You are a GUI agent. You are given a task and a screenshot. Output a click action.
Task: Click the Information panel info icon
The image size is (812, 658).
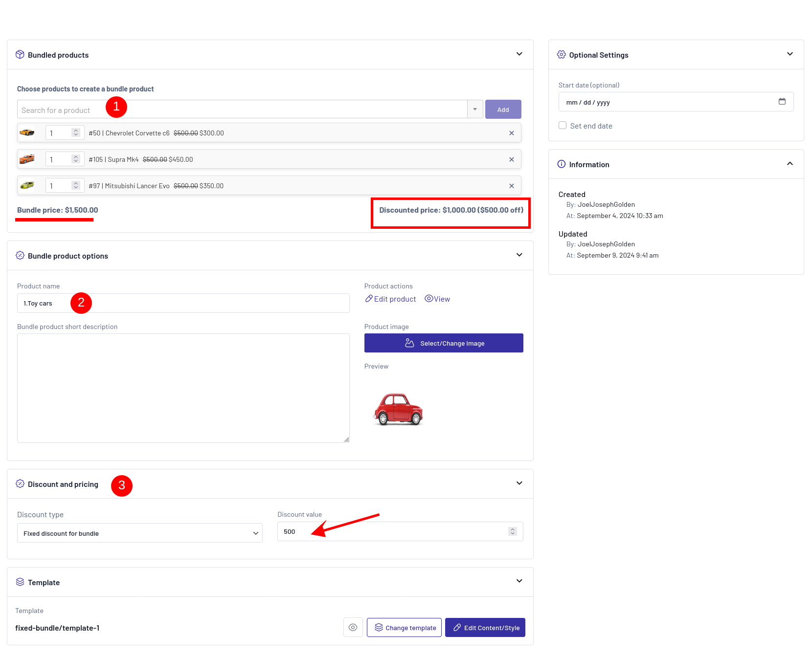pos(561,164)
